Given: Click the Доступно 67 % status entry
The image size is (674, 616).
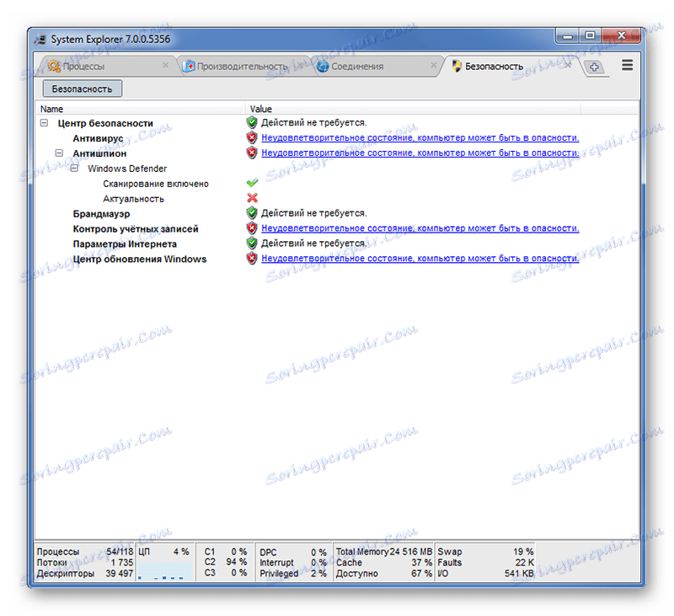Looking at the screenshot, I should [x=384, y=573].
